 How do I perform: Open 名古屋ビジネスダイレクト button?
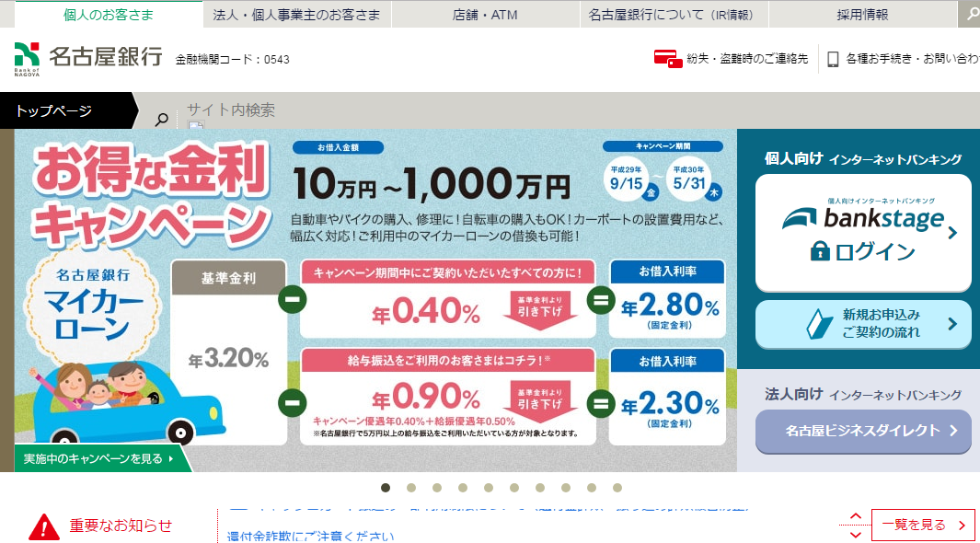(863, 431)
